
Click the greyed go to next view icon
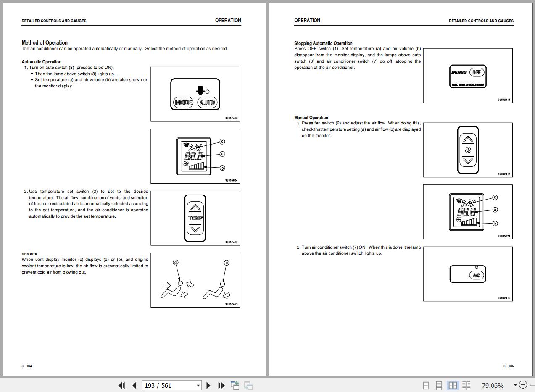click(248, 385)
